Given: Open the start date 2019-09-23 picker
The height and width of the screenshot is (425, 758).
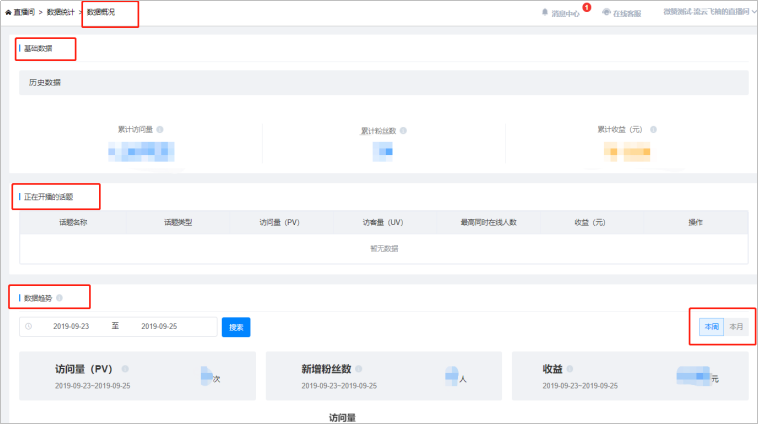Looking at the screenshot, I should pyautogui.click(x=70, y=327).
